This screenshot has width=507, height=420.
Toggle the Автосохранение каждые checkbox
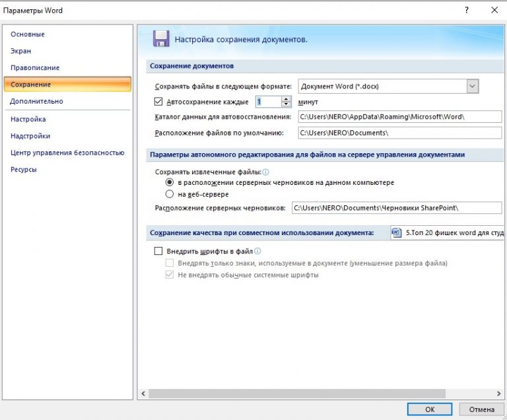[158, 102]
